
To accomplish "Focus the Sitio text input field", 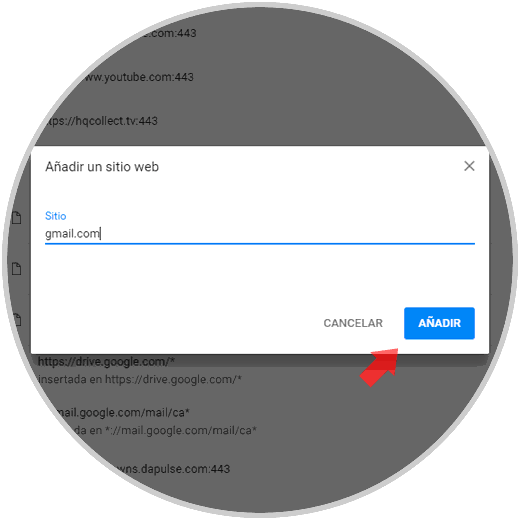I will tap(260, 234).
